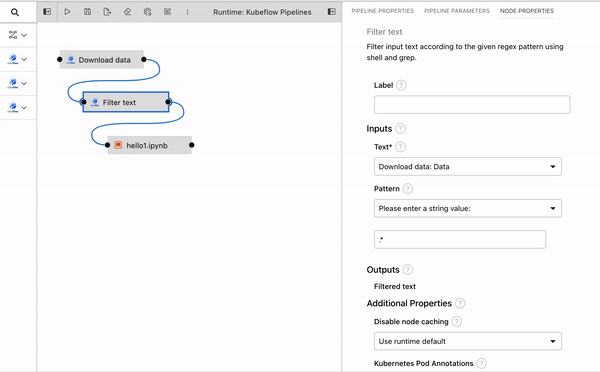This screenshot has width=600, height=372.
Task: Export the pipeline via toolbar icon
Action: (x=107, y=12)
